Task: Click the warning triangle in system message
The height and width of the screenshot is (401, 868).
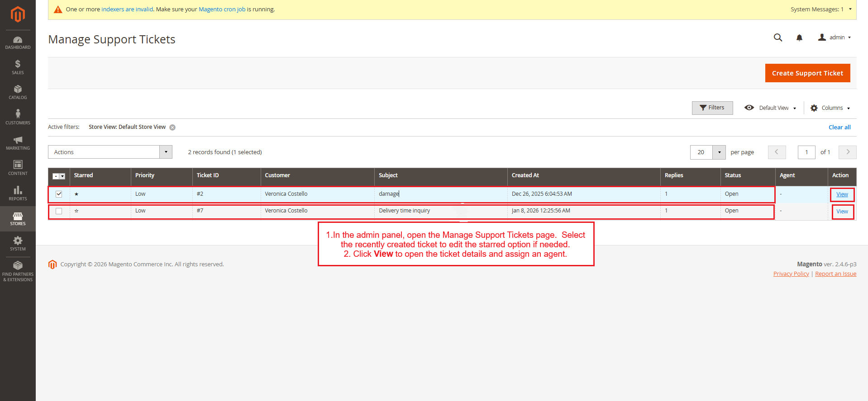Action: tap(58, 9)
